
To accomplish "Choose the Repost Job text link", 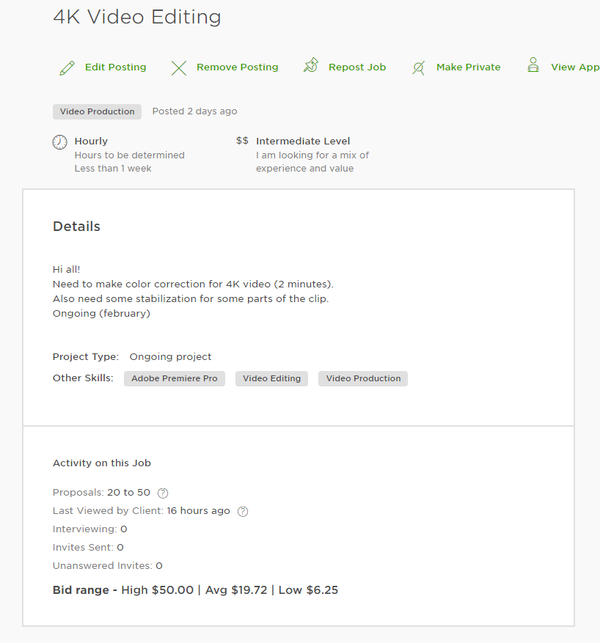I will pyautogui.click(x=357, y=67).
